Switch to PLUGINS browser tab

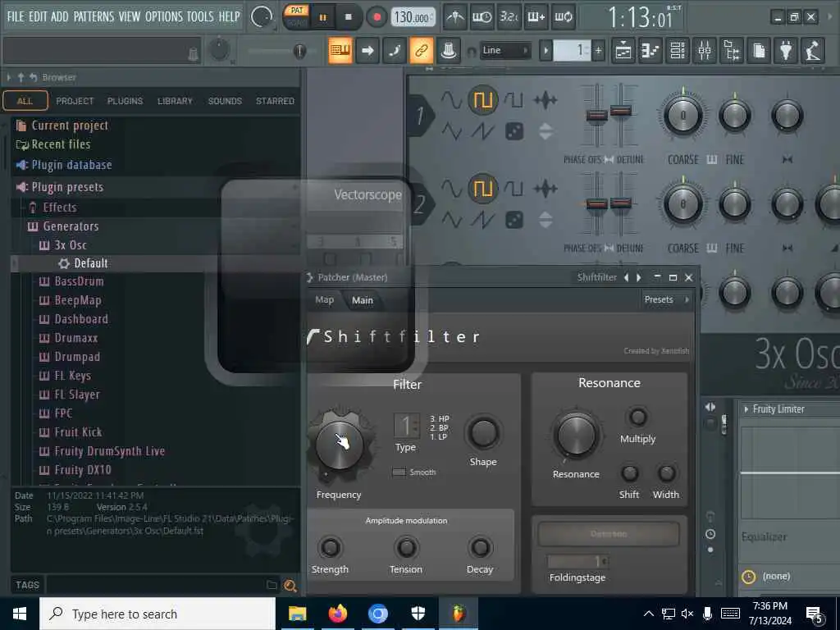tap(125, 101)
